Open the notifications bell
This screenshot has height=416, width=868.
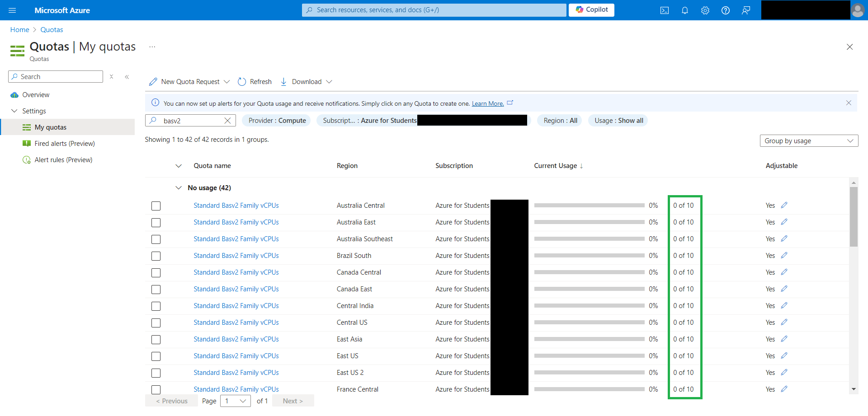point(685,10)
